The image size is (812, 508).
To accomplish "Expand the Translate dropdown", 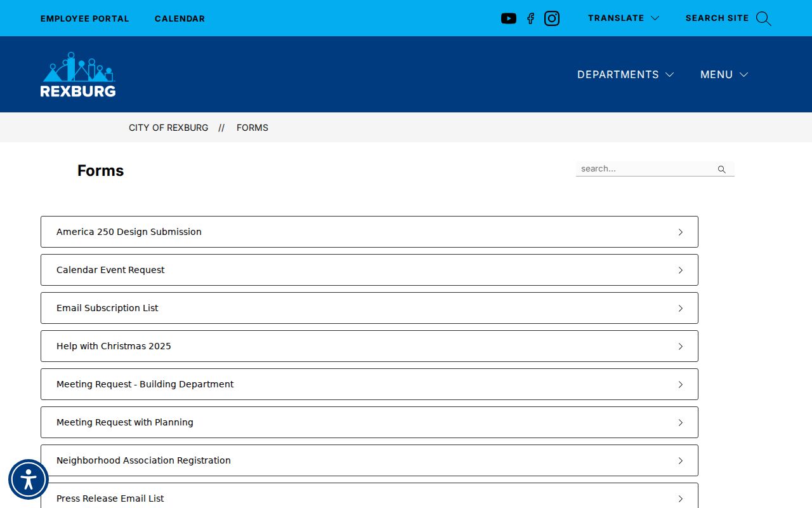I will 624,18.
